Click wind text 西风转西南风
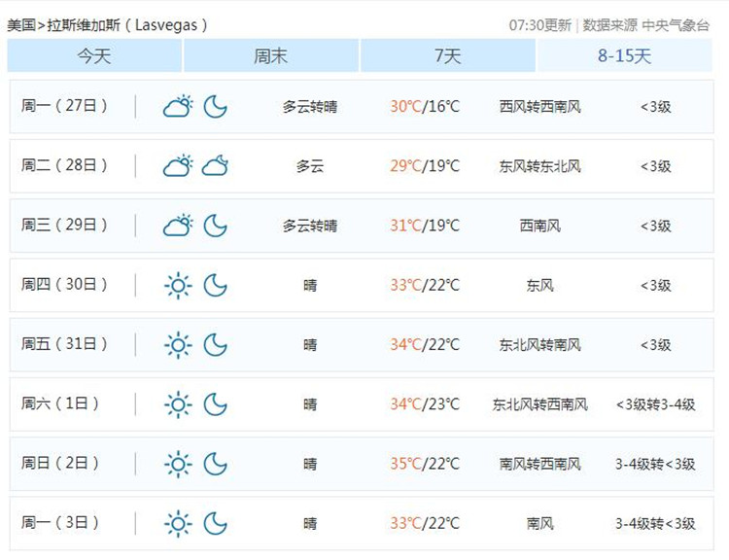The width and height of the screenshot is (729, 560). (539, 107)
